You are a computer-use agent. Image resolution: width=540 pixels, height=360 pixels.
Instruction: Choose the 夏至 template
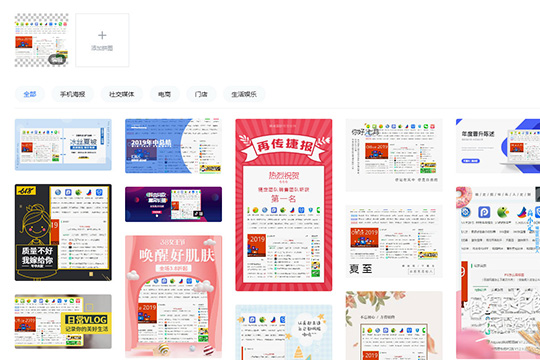[394, 241]
